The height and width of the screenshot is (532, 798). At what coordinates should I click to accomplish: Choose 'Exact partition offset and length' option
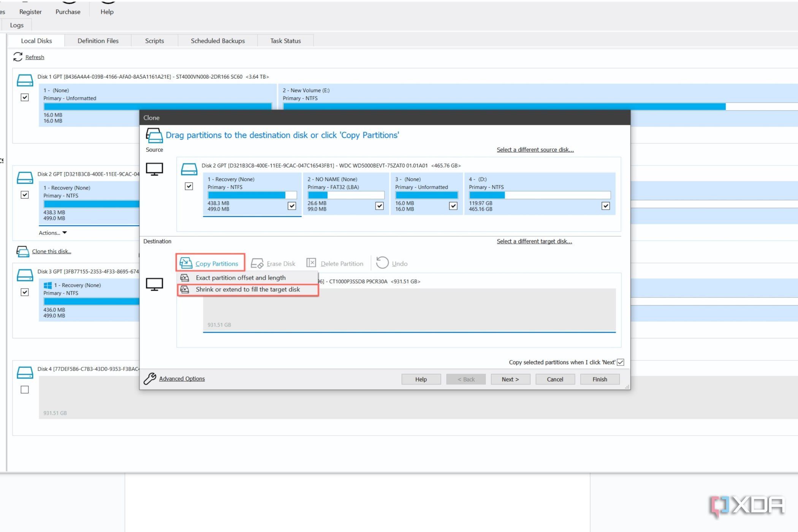pos(241,278)
